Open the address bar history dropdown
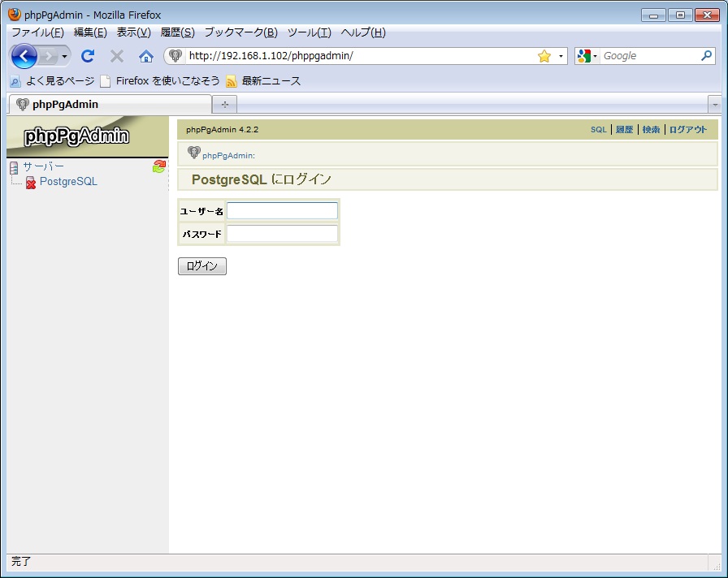Screen dimensions: 728x578 tap(561, 56)
